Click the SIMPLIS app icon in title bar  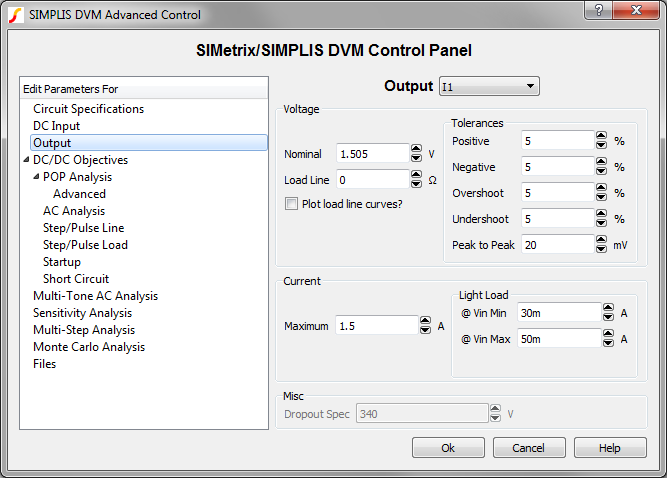pyautogui.click(x=14, y=15)
